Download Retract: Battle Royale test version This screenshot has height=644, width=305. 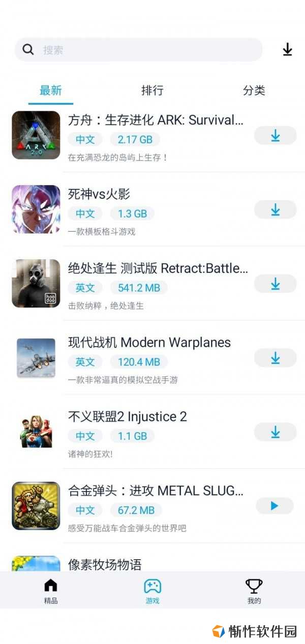point(275,284)
